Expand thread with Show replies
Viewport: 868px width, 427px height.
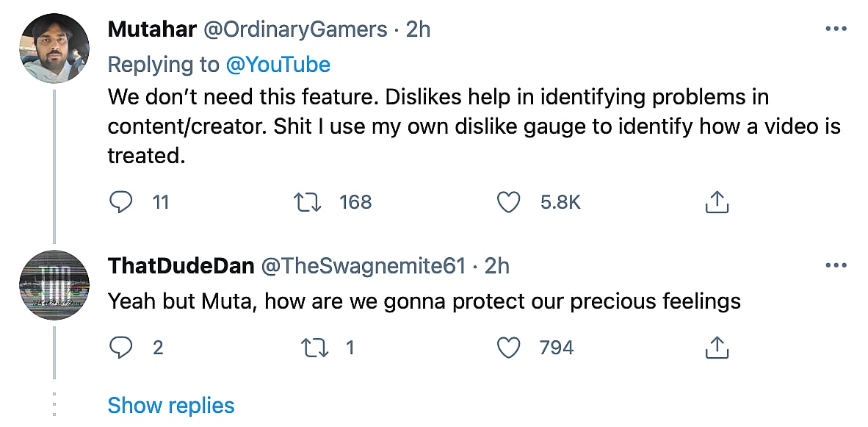(171, 406)
